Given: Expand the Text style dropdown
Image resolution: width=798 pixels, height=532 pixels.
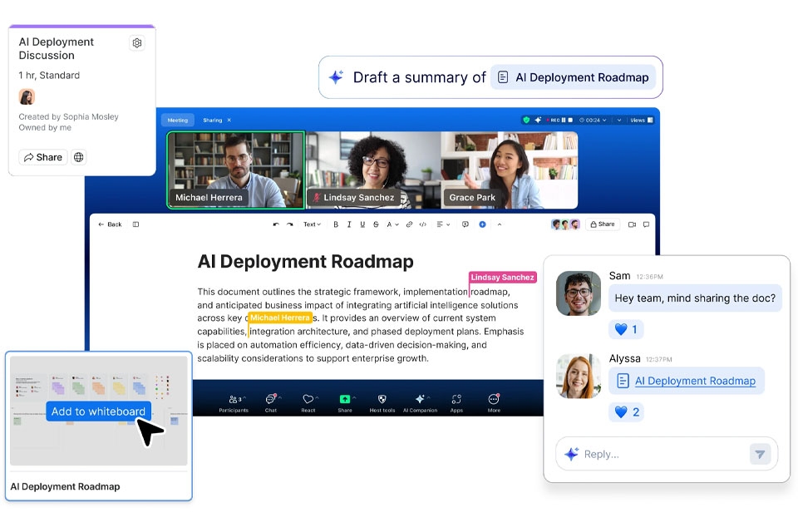Looking at the screenshot, I should (x=312, y=224).
